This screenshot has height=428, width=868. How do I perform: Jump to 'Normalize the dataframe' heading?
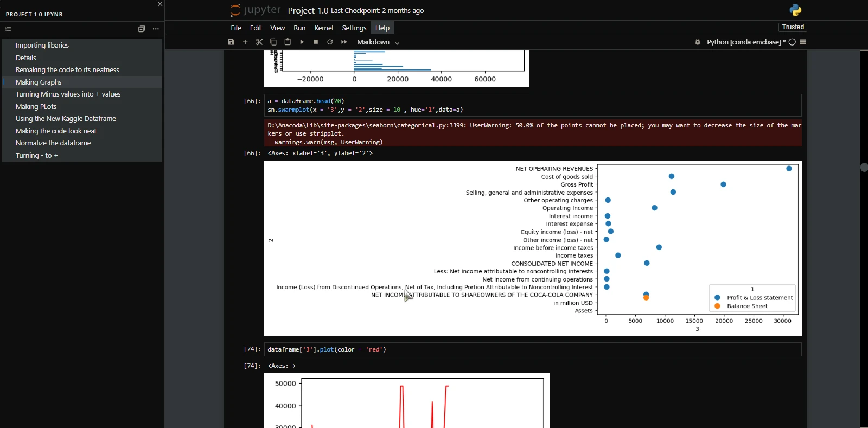click(x=53, y=143)
